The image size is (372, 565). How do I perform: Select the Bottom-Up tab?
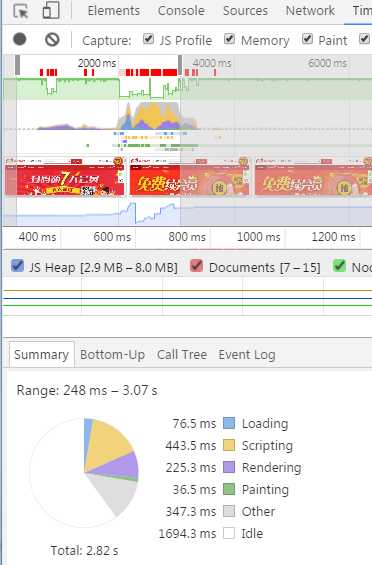[112, 355]
